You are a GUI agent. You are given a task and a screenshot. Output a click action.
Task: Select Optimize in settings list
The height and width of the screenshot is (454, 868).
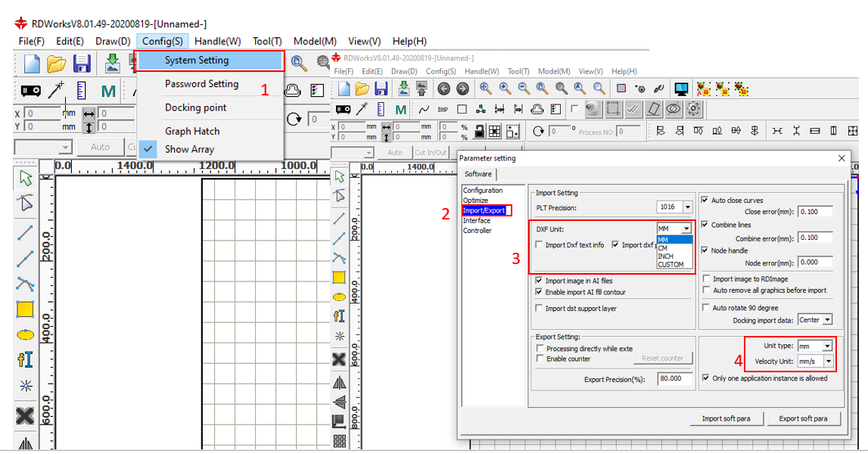pos(475,201)
